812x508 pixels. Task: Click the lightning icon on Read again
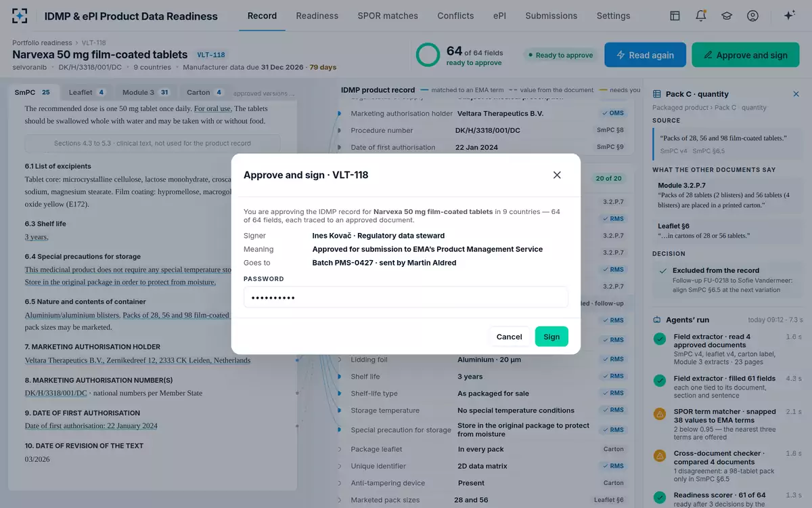(621, 55)
